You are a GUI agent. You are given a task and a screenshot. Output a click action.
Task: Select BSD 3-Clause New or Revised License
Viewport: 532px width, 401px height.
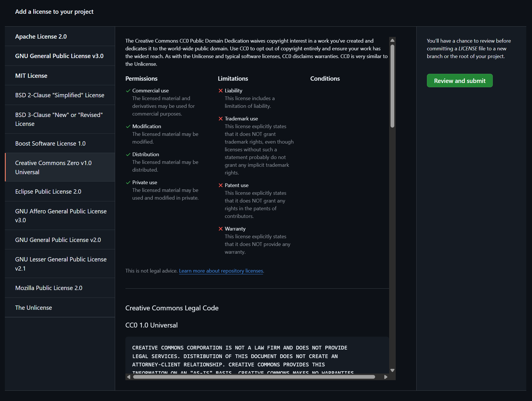point(60,119)
